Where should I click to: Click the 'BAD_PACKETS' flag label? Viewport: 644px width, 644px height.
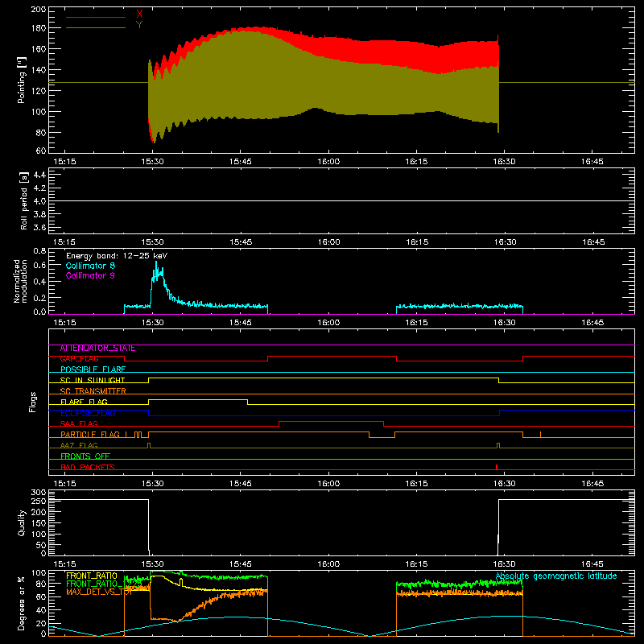[88, 467]
